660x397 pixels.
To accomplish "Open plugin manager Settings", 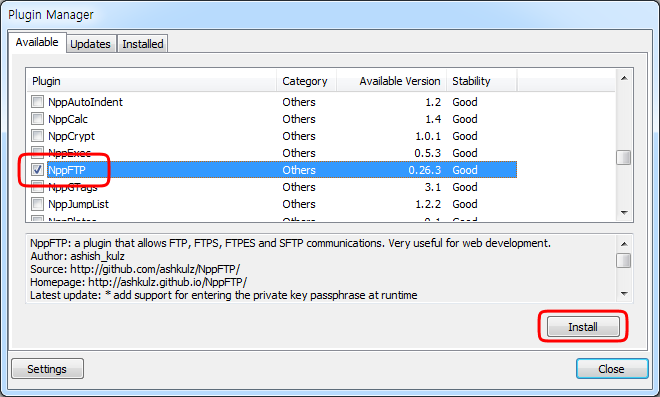I will click(47, 369).
